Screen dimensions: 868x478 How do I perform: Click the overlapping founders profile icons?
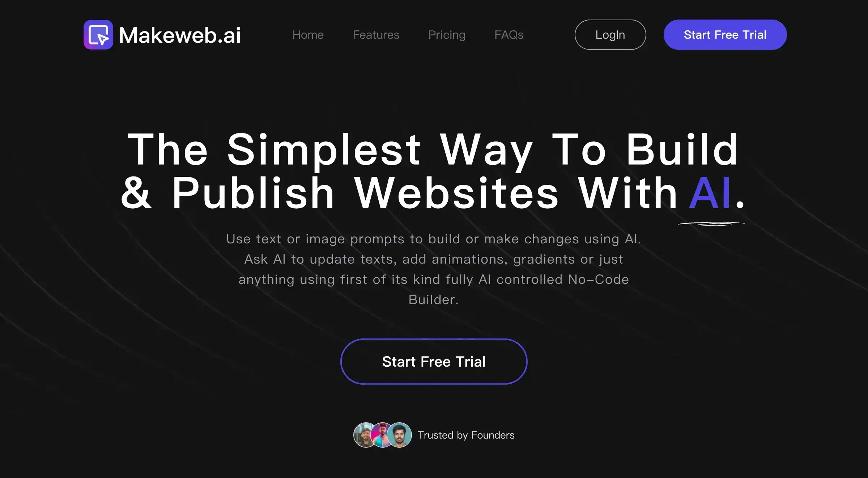click(x=382, y=435)
